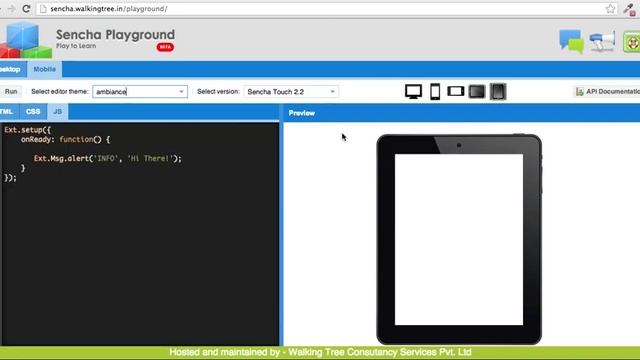Image resolution: width=640 pixels, height=360 pixels.
Task: Select the desktop monitor preview icon
Action: (413, 91)
